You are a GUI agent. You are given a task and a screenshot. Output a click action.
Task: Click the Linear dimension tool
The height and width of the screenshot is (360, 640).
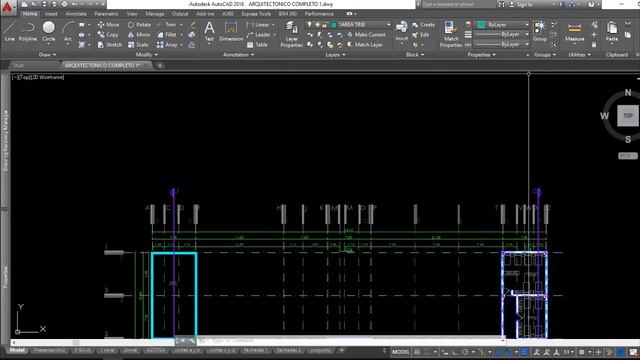click(258, 24)
